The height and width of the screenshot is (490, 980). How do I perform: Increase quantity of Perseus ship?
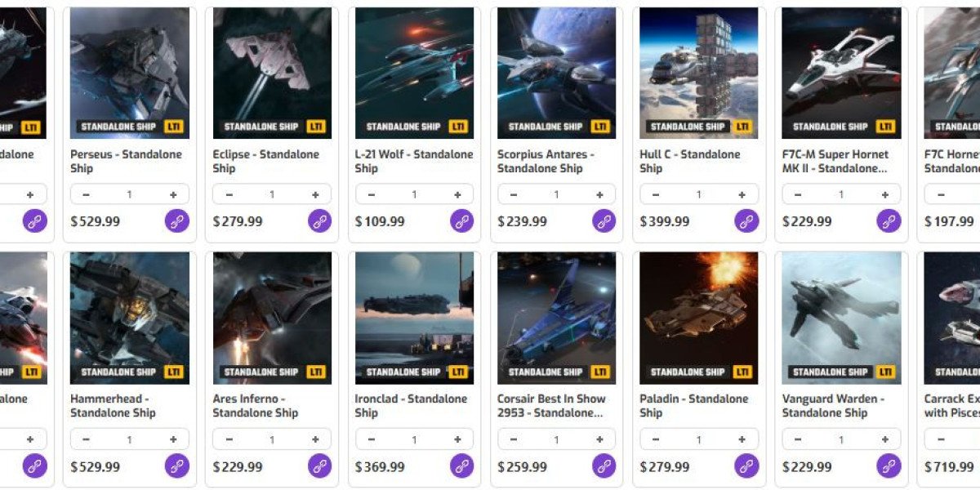pos(173,194)
